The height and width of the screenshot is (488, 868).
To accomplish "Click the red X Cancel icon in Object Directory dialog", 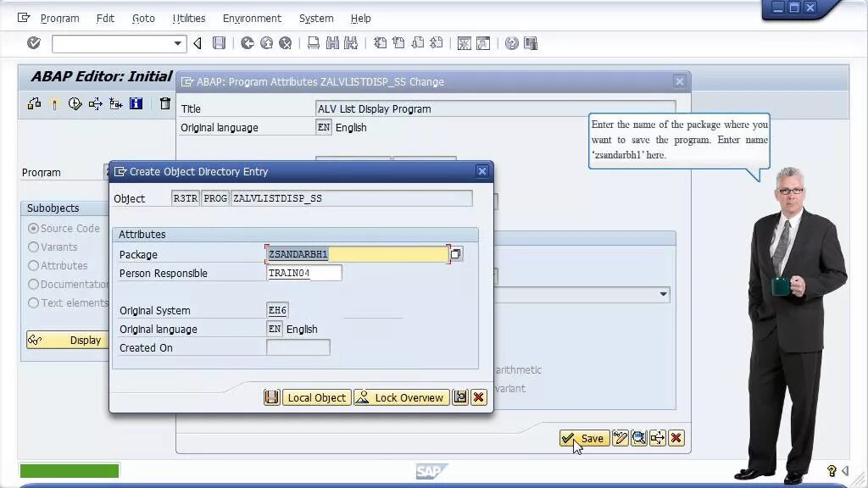I will tap(479, 397).
